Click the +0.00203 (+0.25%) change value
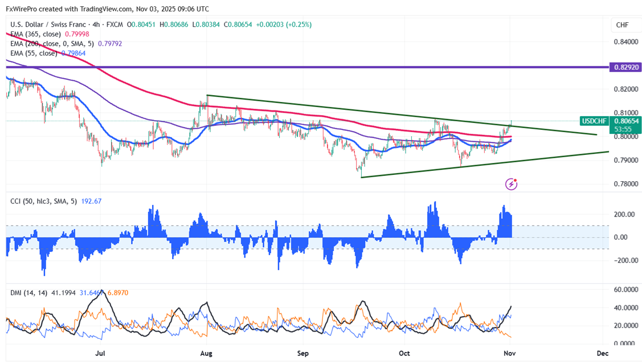642x364 pixels. [x=284, y=24]
